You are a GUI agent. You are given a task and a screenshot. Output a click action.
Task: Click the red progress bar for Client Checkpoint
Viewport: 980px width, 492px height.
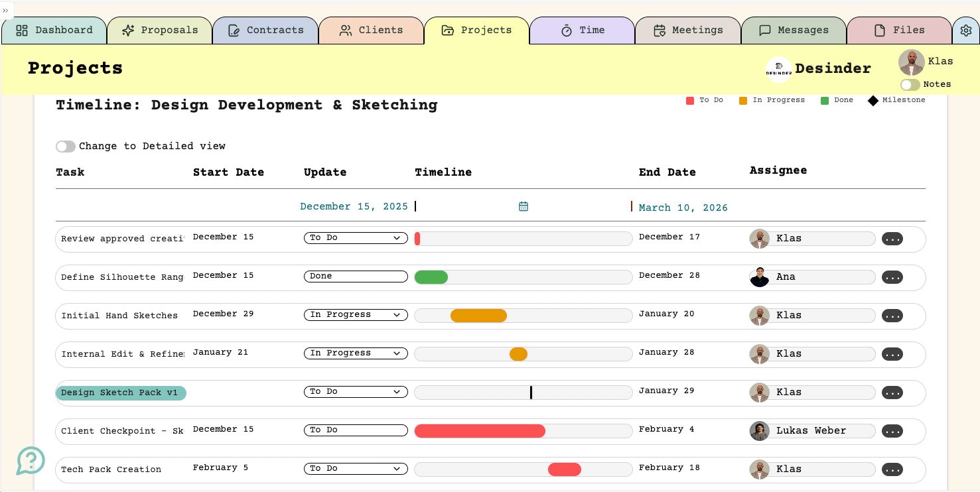point(480,431)
